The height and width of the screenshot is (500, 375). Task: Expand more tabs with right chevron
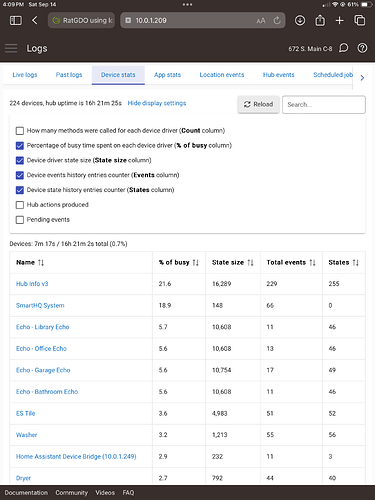362,78
